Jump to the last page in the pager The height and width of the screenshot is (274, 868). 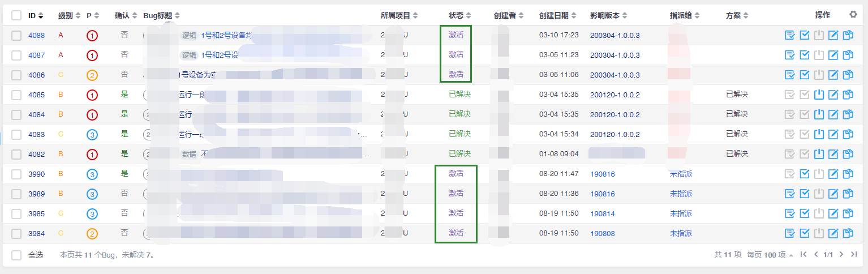tap(854, 255)
